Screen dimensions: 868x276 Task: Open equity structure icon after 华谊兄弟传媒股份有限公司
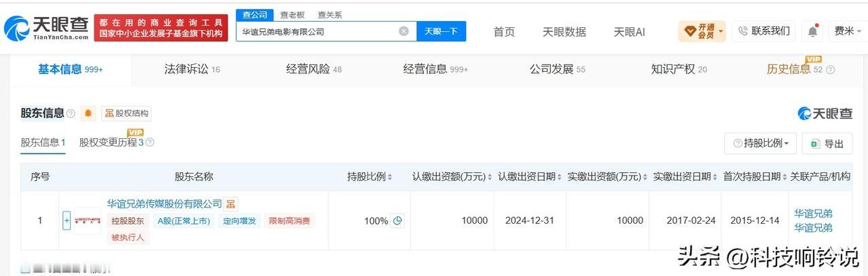(231, 203)
